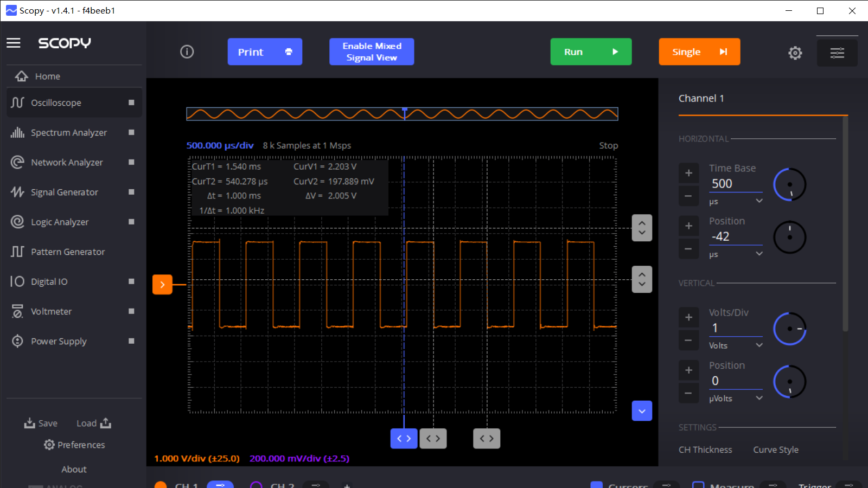Image resolution: width=868 pixels, height=488 pixels.
Task: Adjust the Time Base knob
Action: pyautogui.click(x=789, y=184)
